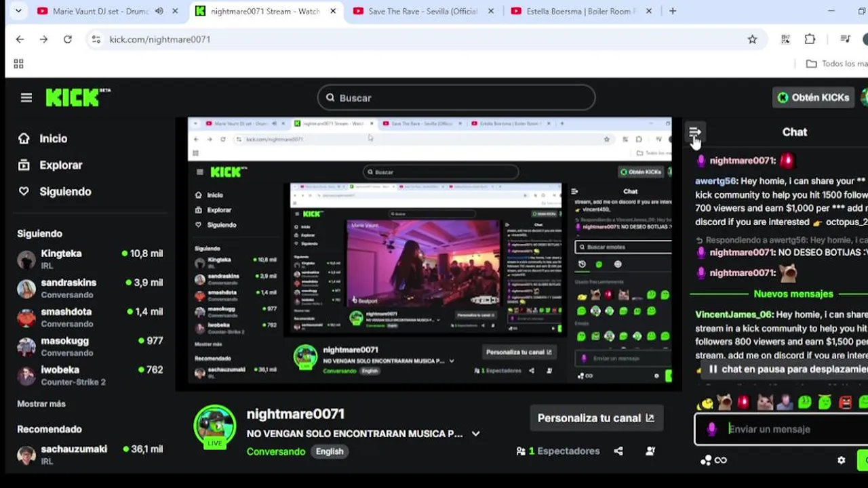Image resolution: width=868 pixels, height=488 pixels.
Task: Collapse the chat panel with the arrow icon
Action: pos(695,132)
